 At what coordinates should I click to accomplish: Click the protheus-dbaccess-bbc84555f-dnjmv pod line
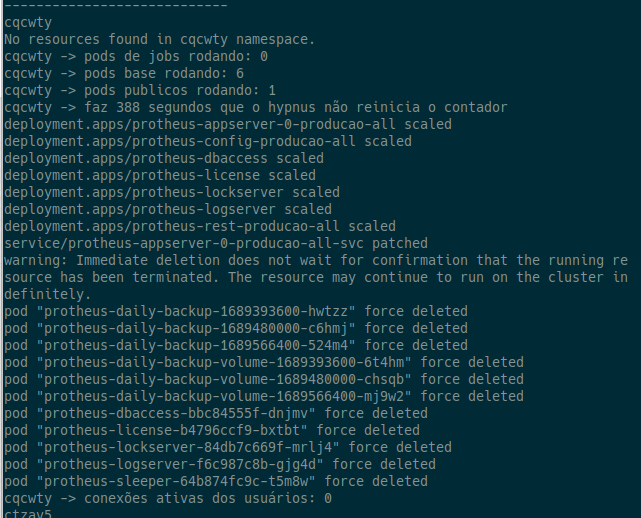point(216,413)
